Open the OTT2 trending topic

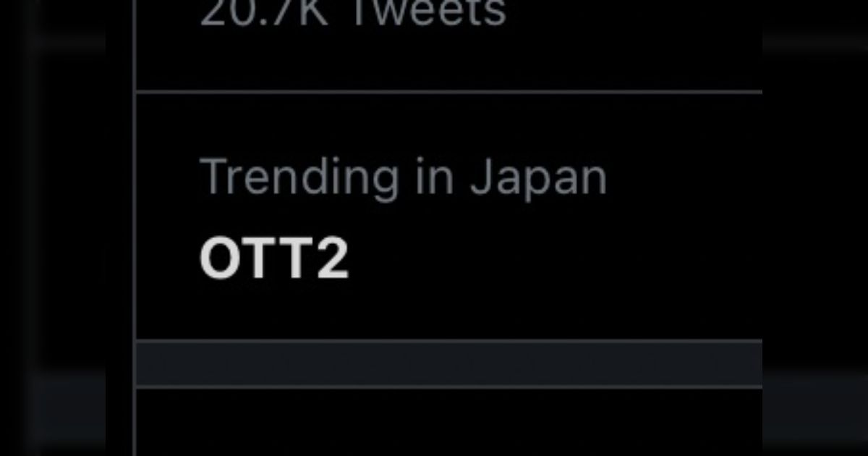click(x=274, y=259)
